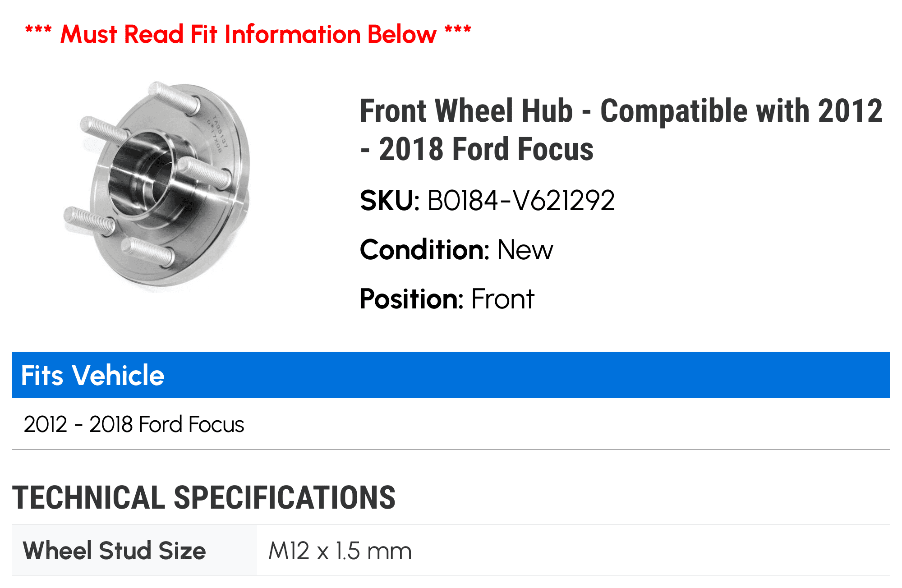Click the engraved part number on the hub flange

click(x=218, y=134)
